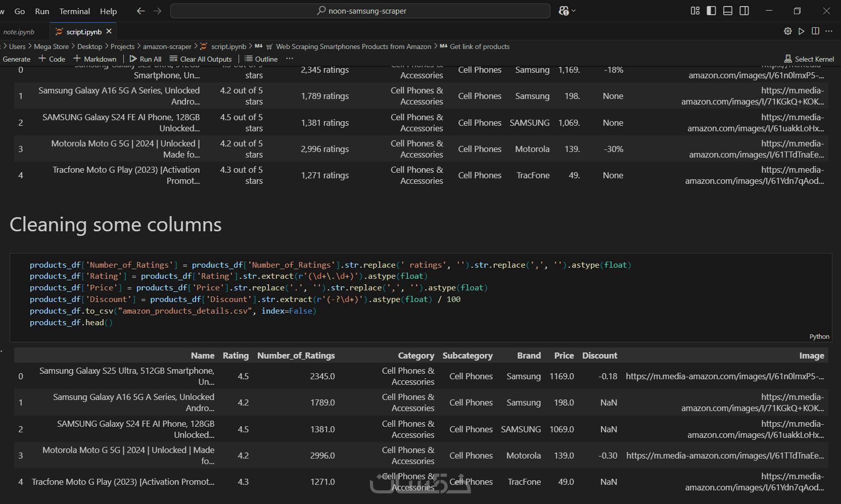
Task: Open the Terminal menu
Action: (74, 11)
